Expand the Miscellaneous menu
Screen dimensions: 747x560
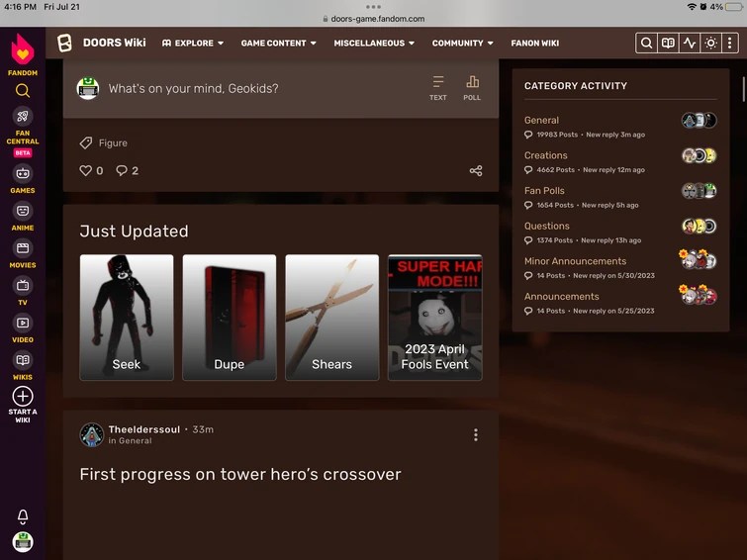374,43
